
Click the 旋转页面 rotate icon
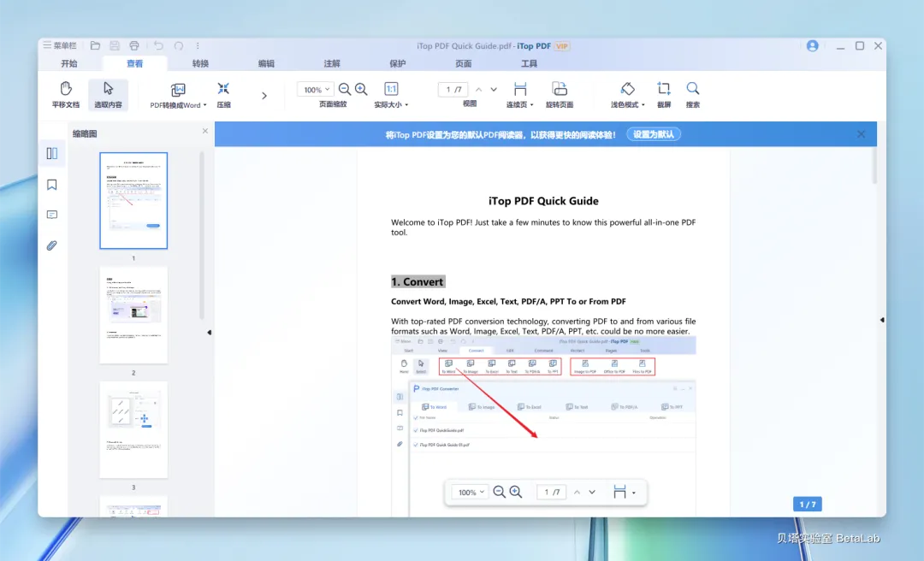[x=560, y=88]
